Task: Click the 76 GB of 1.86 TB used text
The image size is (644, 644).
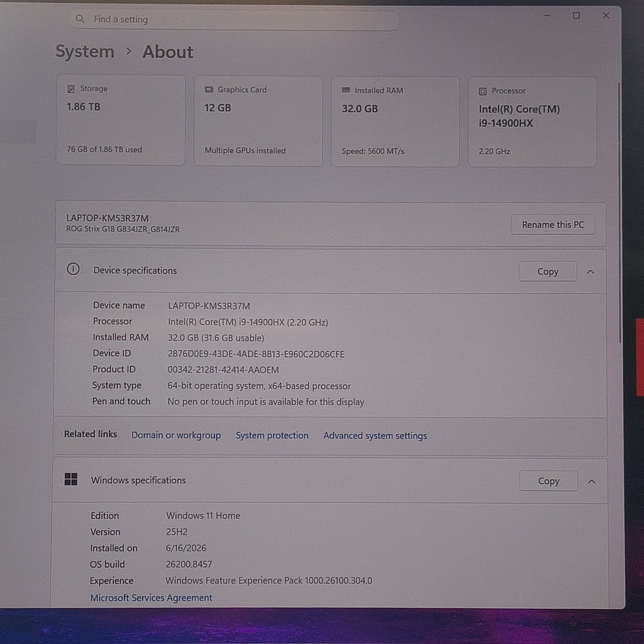Action: coord(104,149)
